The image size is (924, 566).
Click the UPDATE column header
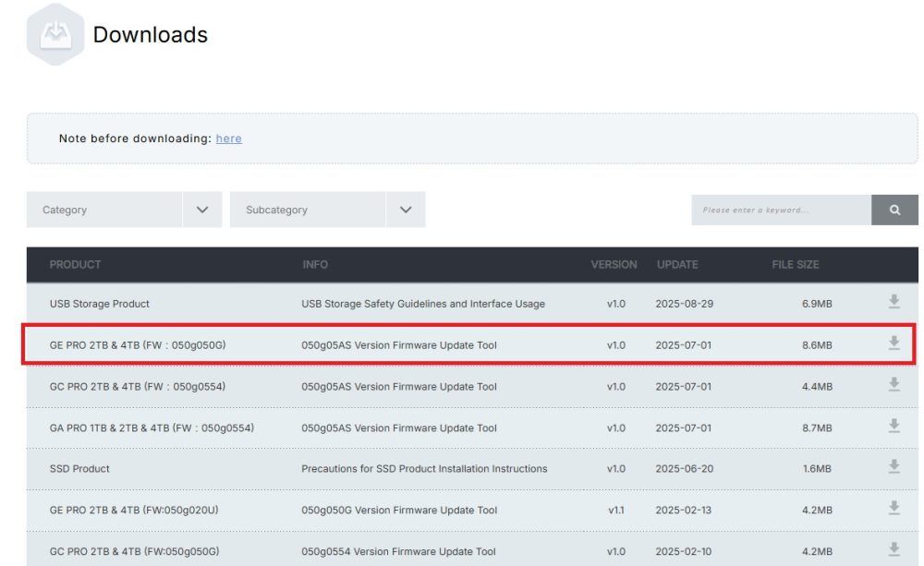[678, 264]
